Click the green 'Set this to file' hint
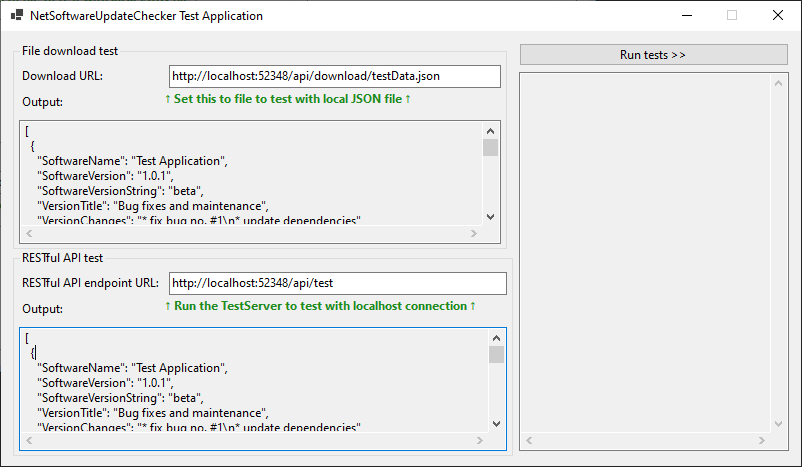 coord(288,99)
